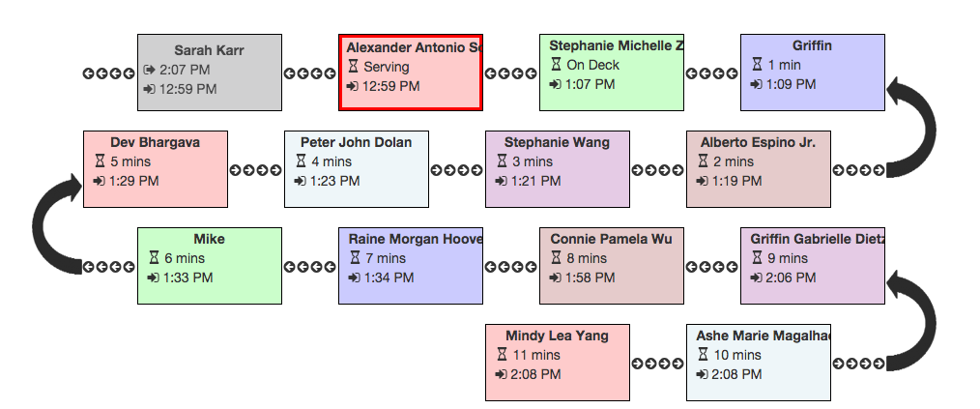Click the check-in icon beside 12:59 PM in Alexander's card

click(352, 86)
